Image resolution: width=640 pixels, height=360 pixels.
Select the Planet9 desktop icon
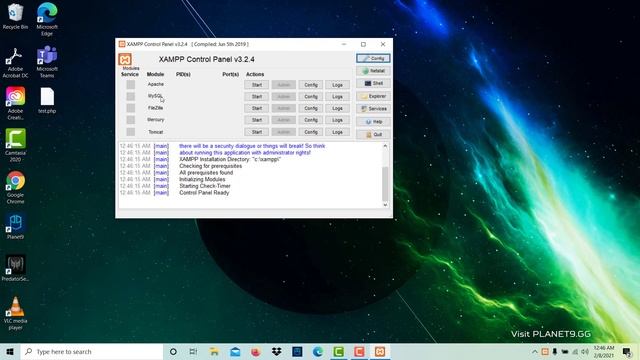tap(16, 226)
